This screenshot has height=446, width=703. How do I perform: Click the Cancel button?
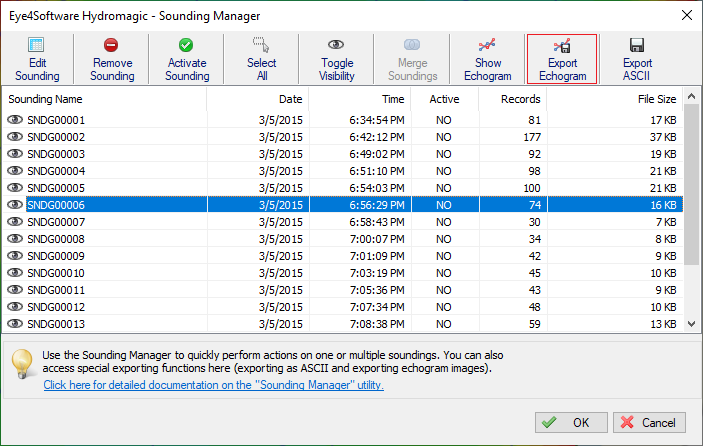pos(649,422)
